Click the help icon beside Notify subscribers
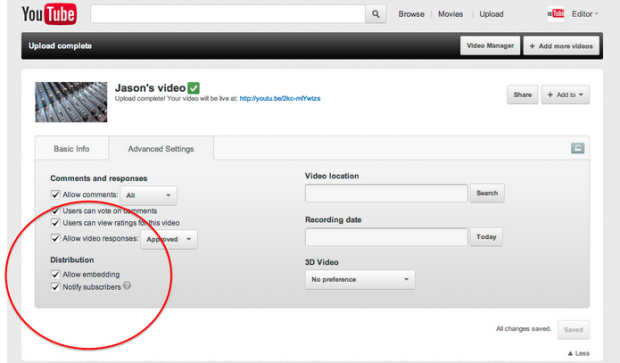 tap(127, 285)
